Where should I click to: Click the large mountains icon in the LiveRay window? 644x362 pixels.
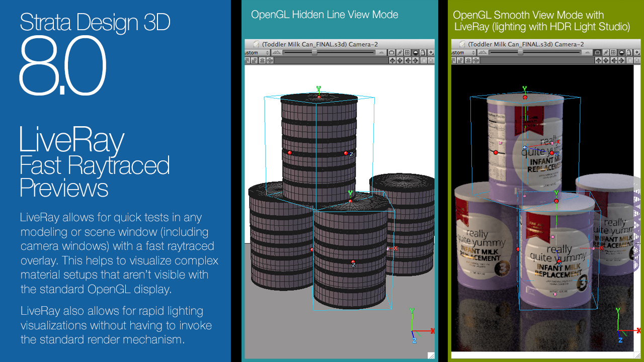pyautogui.click(x=483, y=52)
